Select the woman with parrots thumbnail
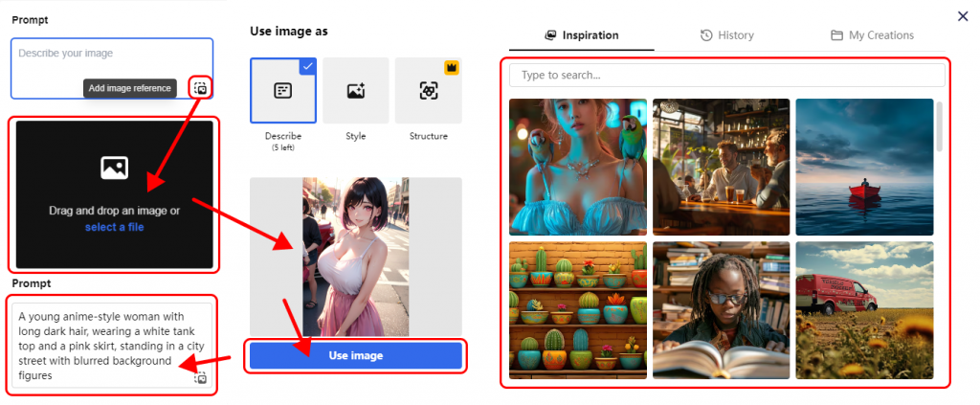This screenshot has height=405, width=980. 577,167
